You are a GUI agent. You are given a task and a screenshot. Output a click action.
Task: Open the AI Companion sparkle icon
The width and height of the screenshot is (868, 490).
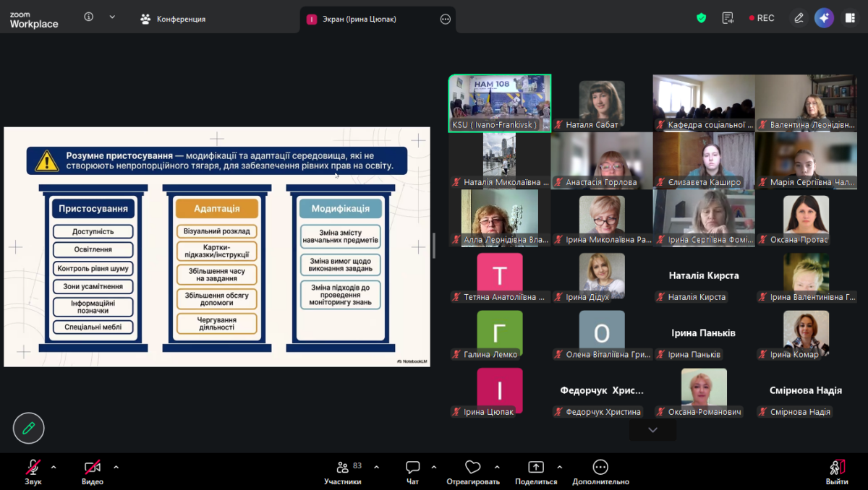point(824,18)
